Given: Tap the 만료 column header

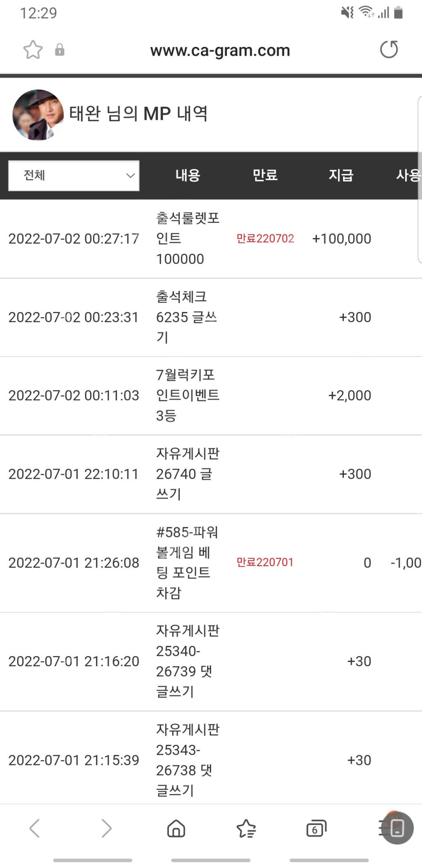Looking at the screenshot, I should 265,175.
